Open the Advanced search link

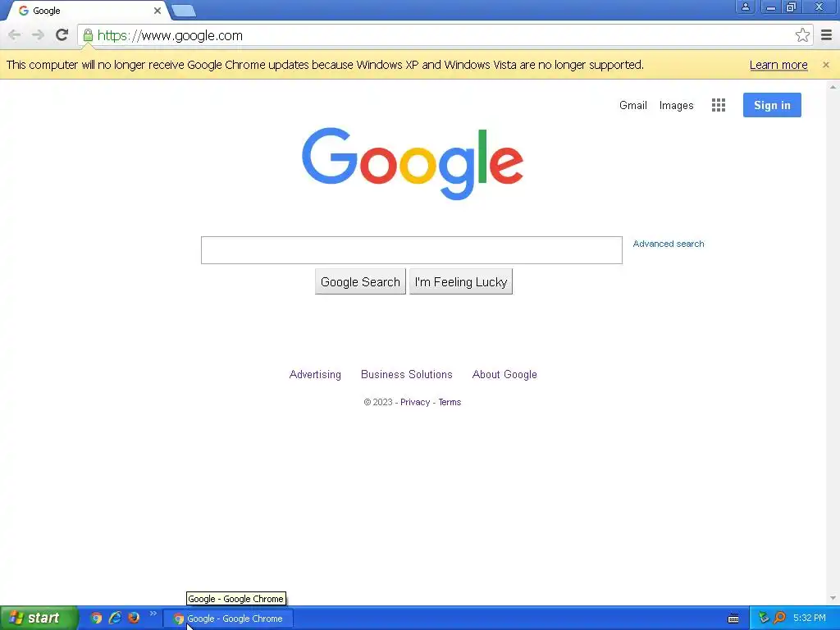[668, 244]
